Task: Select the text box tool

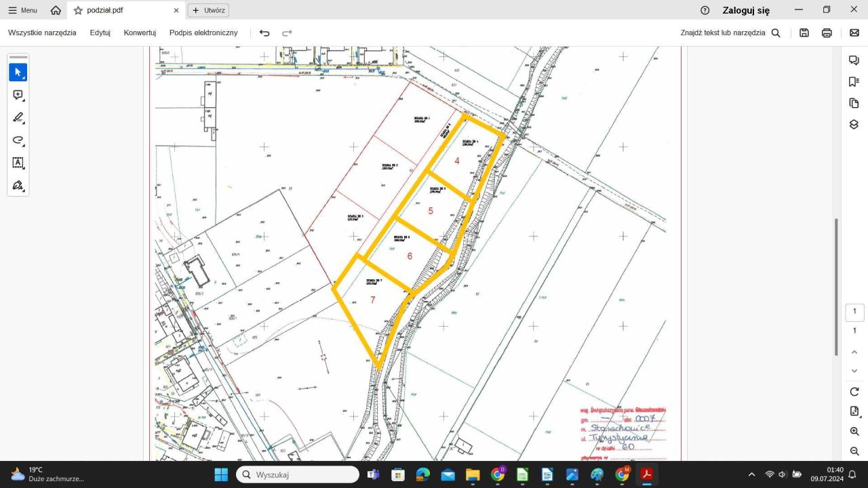Action: [18, 163]
